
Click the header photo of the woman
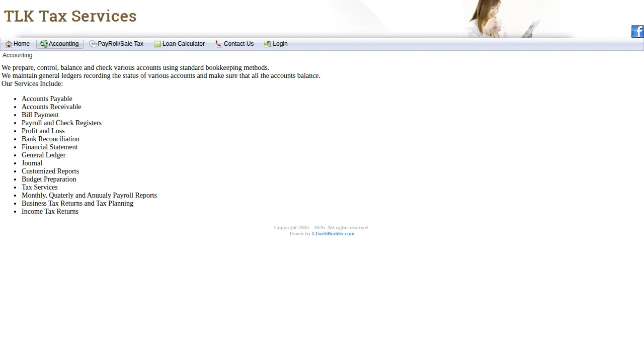pos(503,19)
